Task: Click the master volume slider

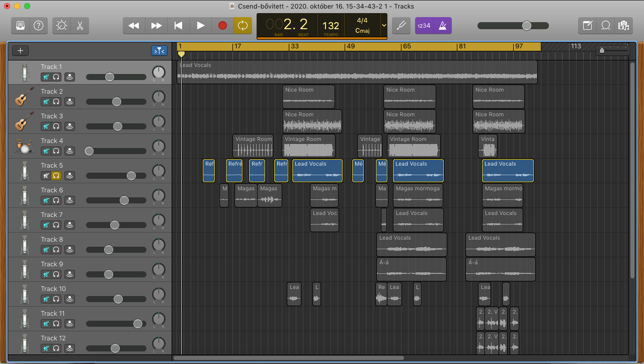Action: click(x=513, y=26)
